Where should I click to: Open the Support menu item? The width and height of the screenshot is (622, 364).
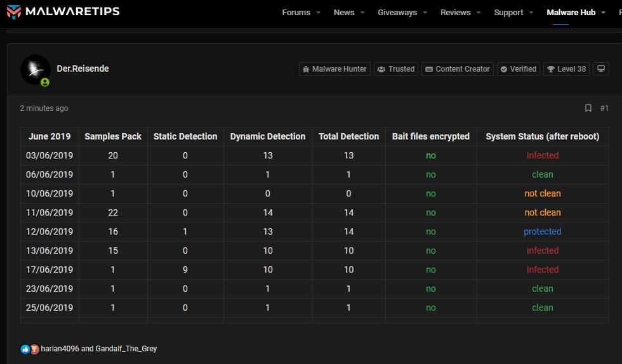pos(508,13)
